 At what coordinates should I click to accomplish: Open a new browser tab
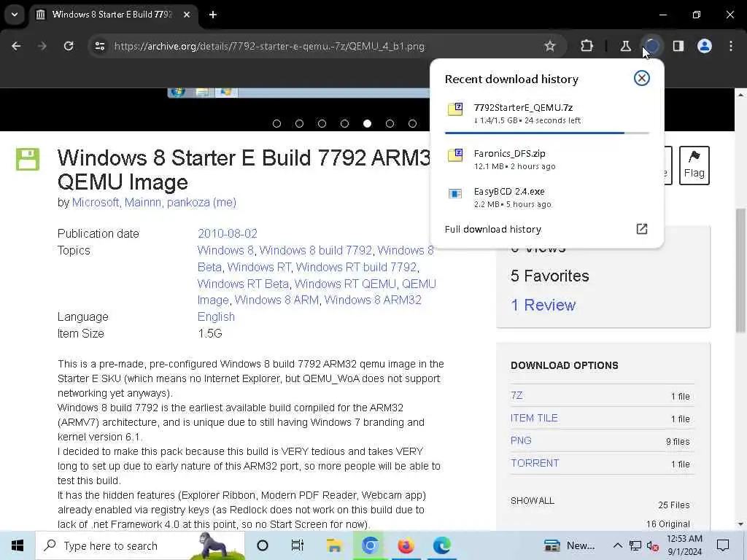click(213, 15)
